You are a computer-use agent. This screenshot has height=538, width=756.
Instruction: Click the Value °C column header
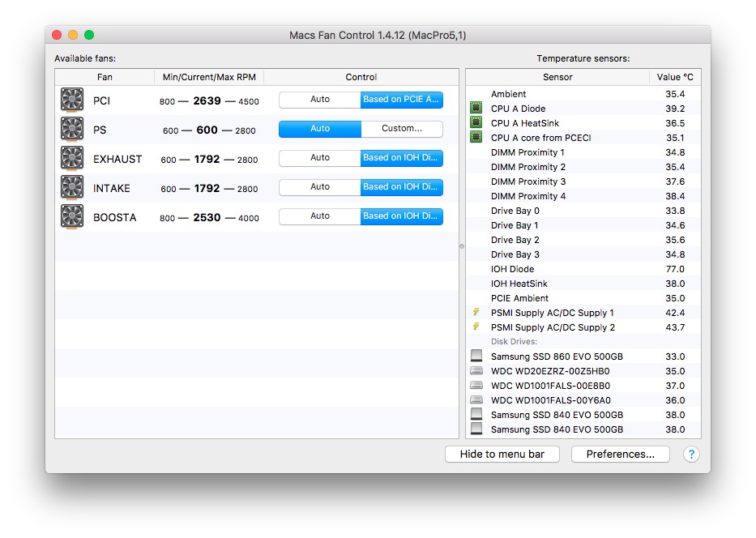[x=675, y=77]
